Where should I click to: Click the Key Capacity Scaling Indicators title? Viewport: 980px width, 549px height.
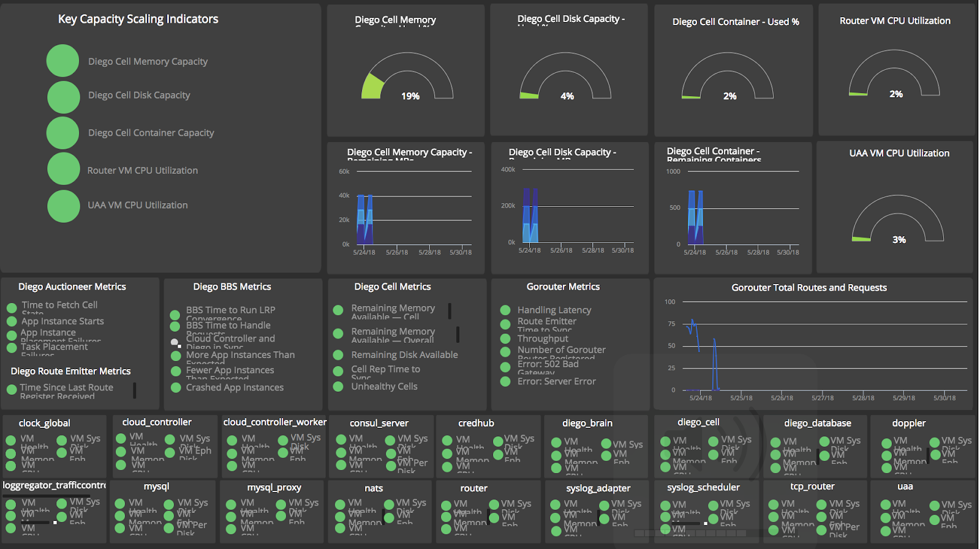(138, 19)
